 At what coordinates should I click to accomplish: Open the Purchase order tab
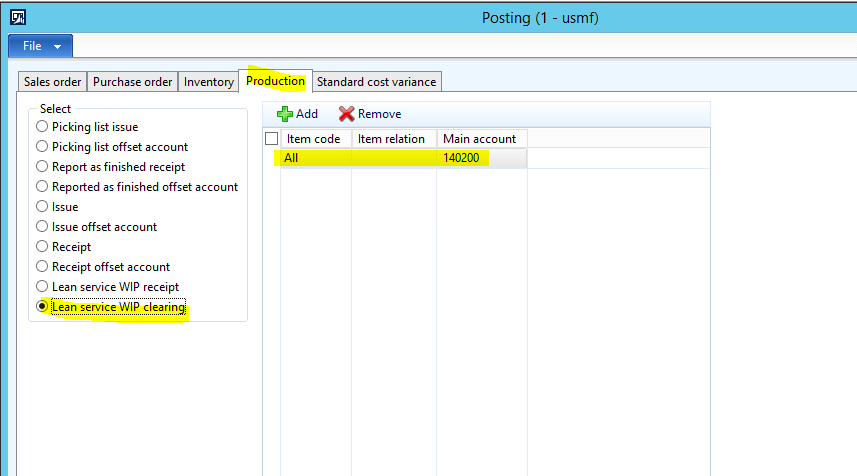(x=132, y=82)
